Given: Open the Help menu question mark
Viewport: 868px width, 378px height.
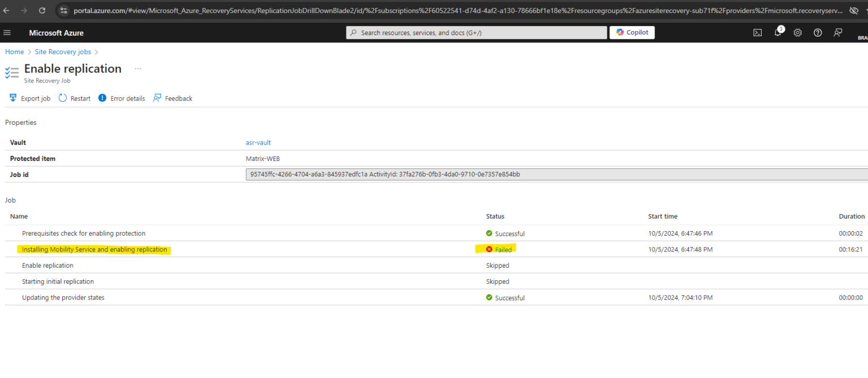Looking at the screenshot, I should [x=817, y=32].
